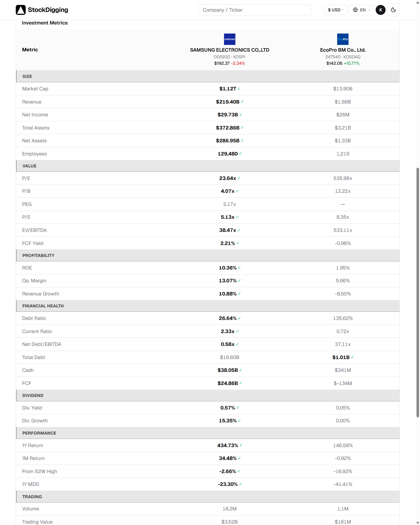The height and width of the screenshot is (525, 420).
Task: Click the EcoPro BM logo thumbnail
Action: 343,39
